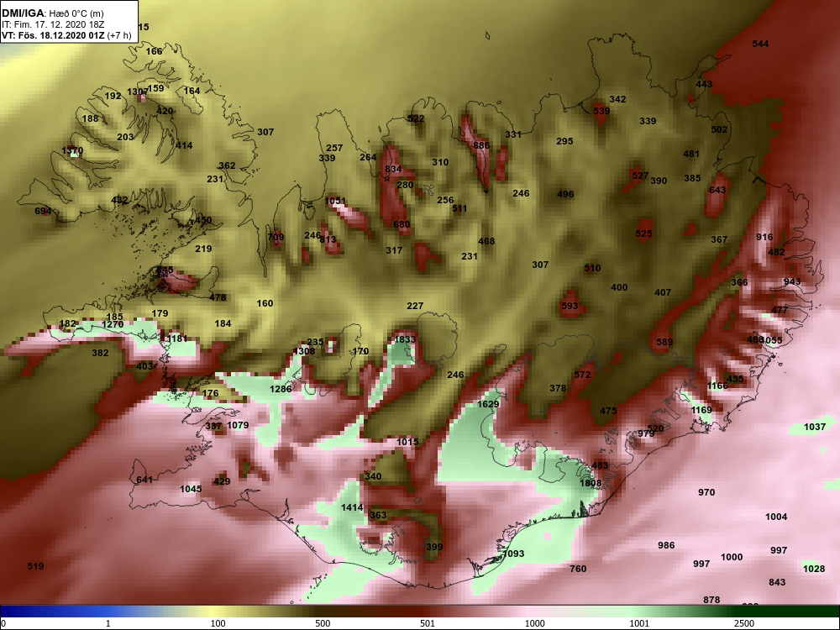Click the map value '525'
This screenshot has width=840, height=630.
click(x=644, y=233)
